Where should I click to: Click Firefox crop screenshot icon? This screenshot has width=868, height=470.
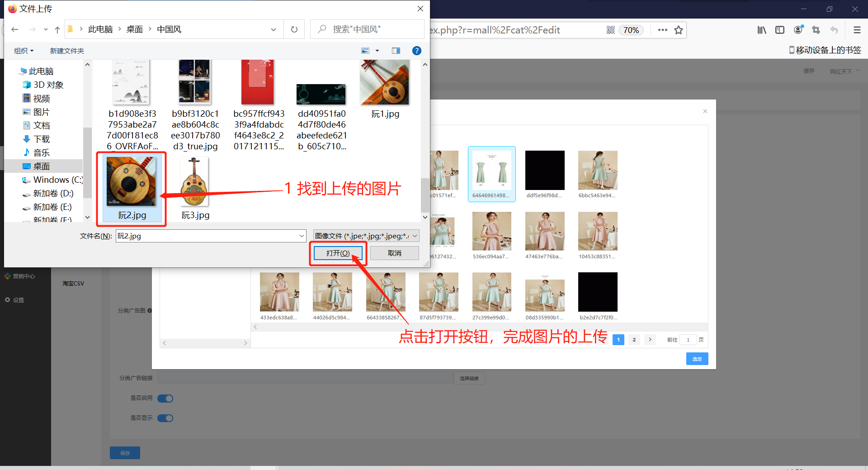816,30
